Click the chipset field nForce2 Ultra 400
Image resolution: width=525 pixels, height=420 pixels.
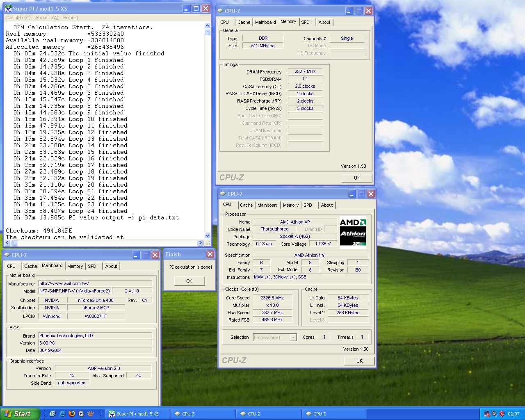pyautogui.click(x=96, y=300)
